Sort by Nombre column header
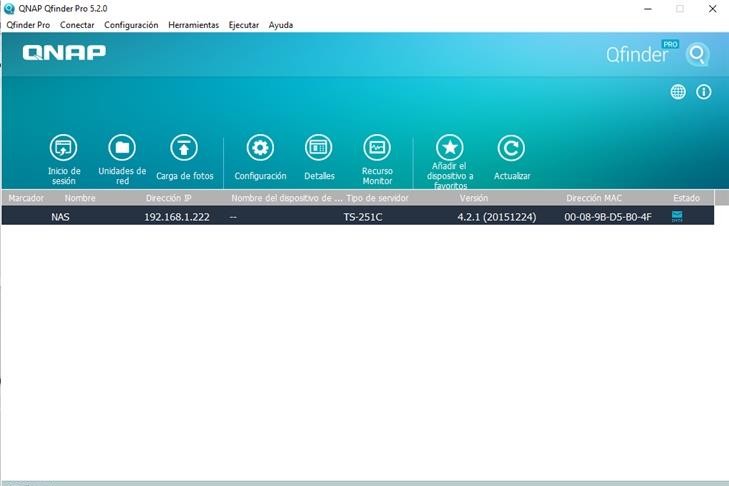The width and height of the screenshot is (729, 486). click(x=80, y=198)
